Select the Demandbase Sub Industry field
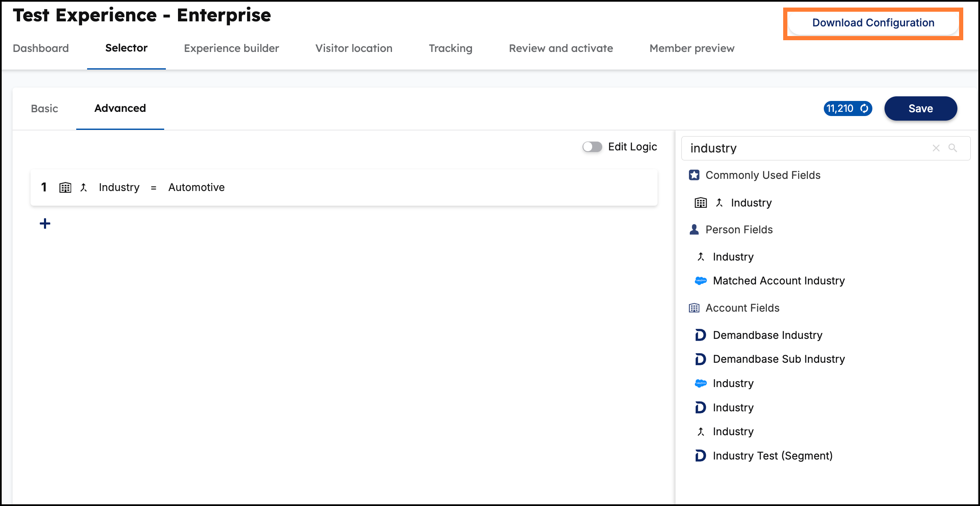The image size is (980, 506). point(779,359)
